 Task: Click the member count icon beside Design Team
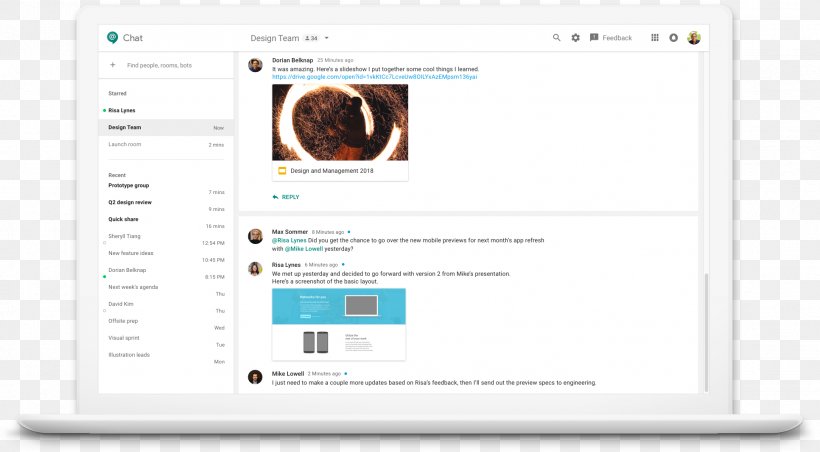pyautogui.click(x=311, y=38)
